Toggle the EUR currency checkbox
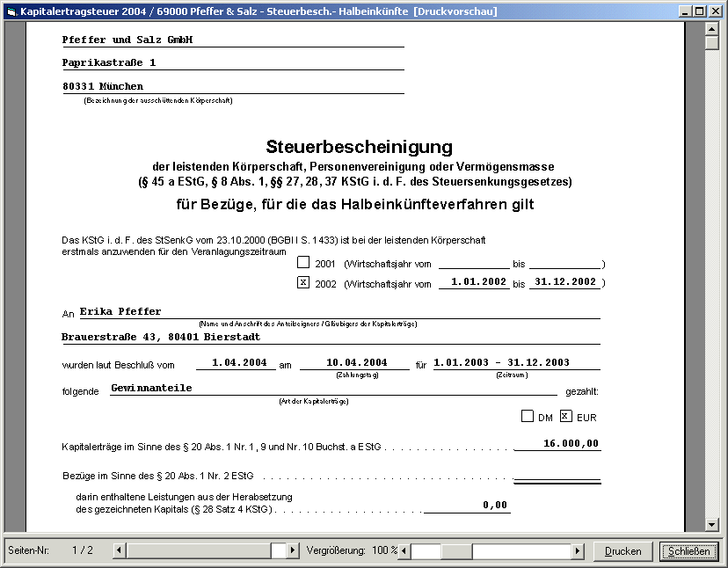This screenshot has height=568, width=728. (x=565, y=416)
